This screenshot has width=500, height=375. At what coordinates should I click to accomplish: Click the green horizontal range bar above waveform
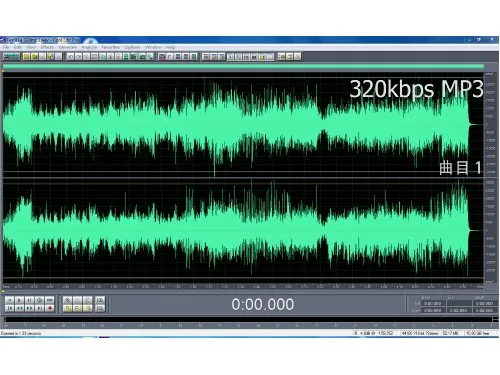pyautogui.click(x=243, y=67)
